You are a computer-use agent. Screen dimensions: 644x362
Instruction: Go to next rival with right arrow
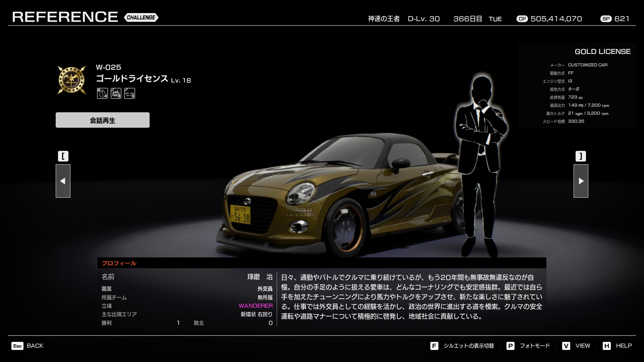(x=581, y=181)
